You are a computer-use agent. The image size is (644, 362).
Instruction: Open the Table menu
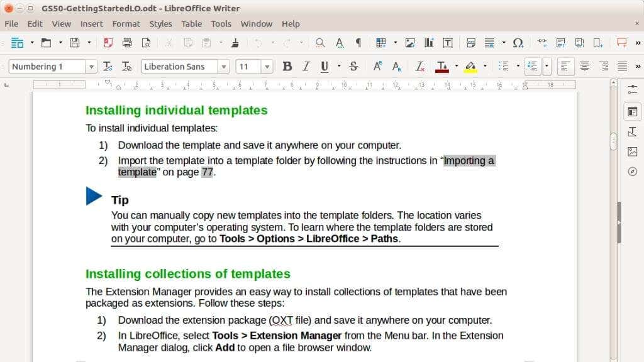coord(192,24)
